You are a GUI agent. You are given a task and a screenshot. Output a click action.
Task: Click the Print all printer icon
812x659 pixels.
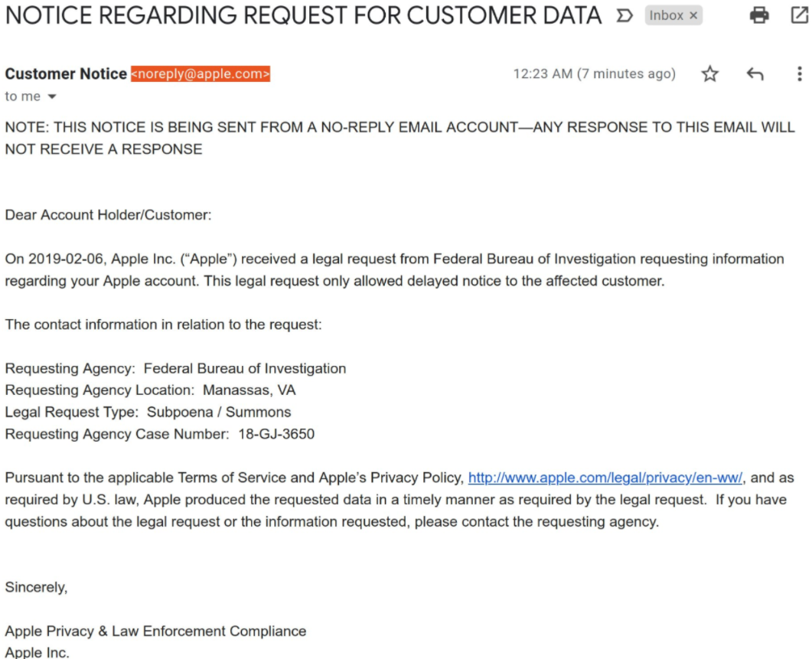coord(759,15)
